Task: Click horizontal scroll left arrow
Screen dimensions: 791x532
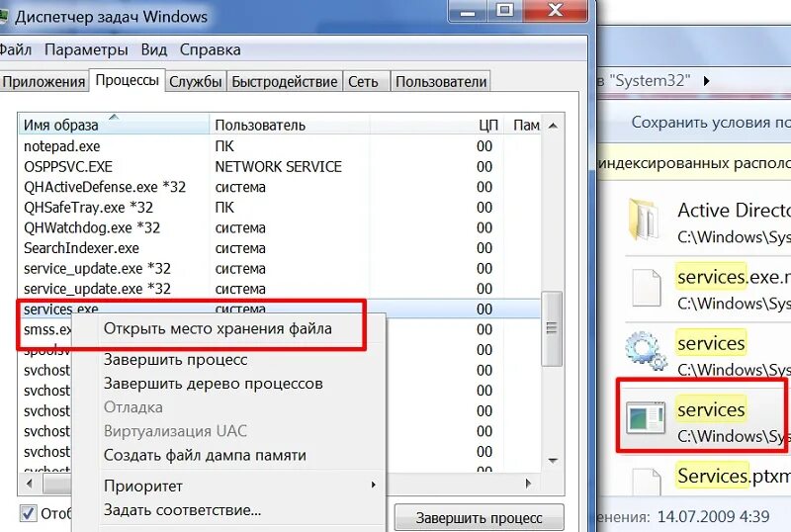Action: pos(30,484)
